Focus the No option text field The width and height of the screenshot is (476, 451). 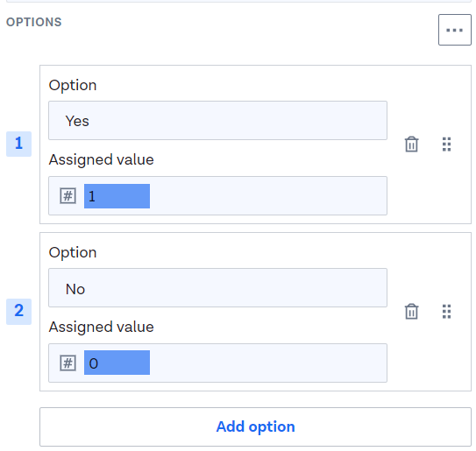(x=217, y=287)
